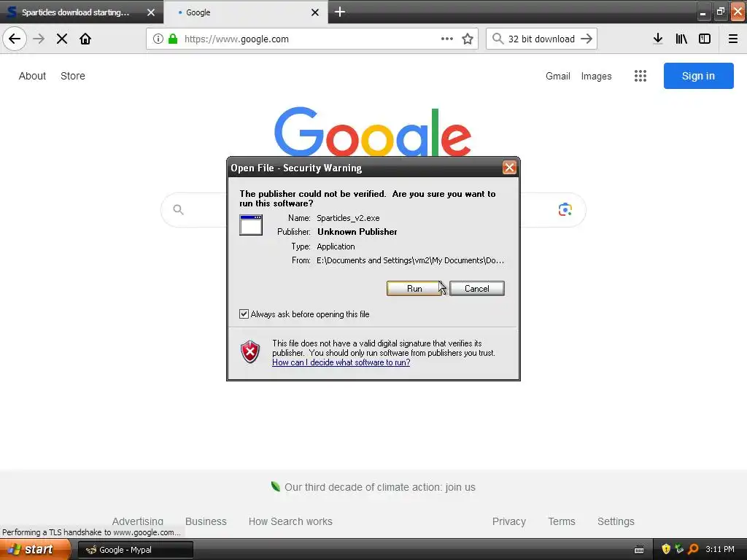Click the red shield warning icon in dialog
The image size is (747, 560).
(250, 352)
